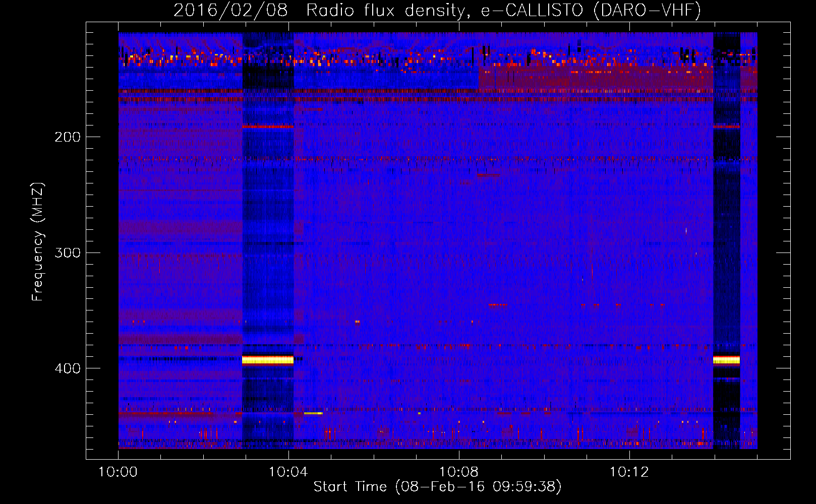Click the plot title 'Radio flux density, e-CALLISTO (DARO-VHF)'

coord(503,11)
